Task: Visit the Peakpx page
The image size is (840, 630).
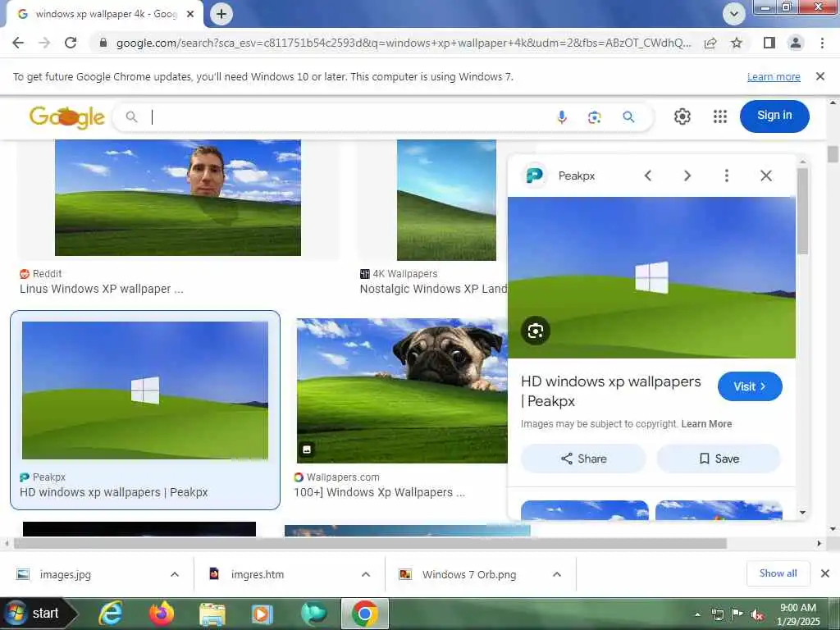Action: (750, 386)
